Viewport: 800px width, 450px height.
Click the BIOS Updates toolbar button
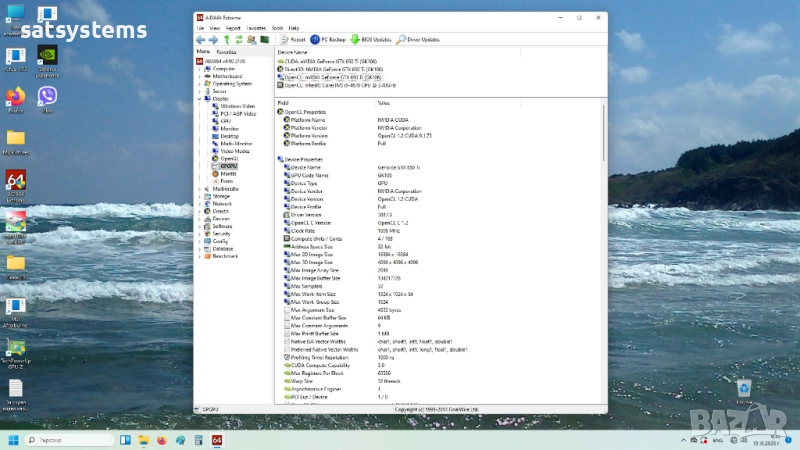coord(370,39)
